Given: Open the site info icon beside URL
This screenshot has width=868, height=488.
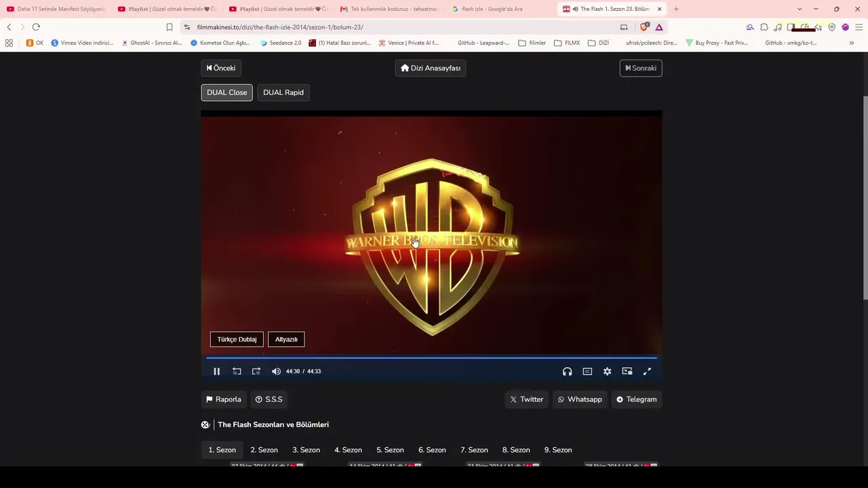Looking at the screenshot, I should (187, 27).
